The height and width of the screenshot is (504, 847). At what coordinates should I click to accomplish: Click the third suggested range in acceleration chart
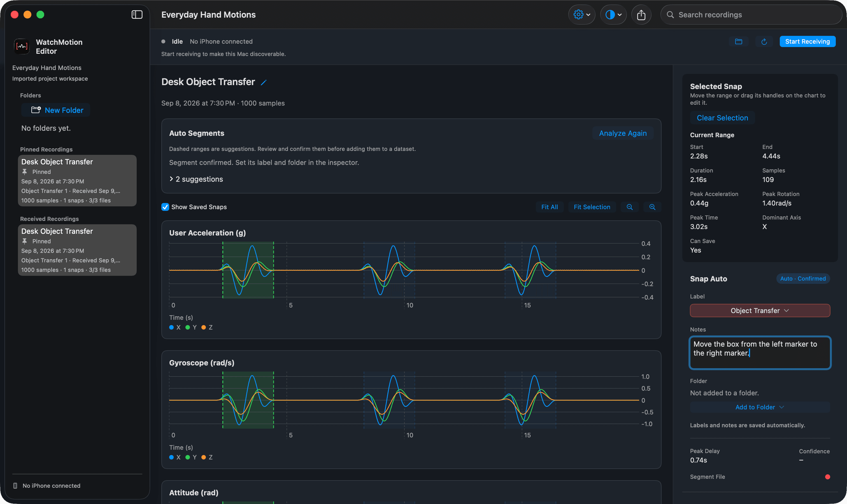point(530,270)
